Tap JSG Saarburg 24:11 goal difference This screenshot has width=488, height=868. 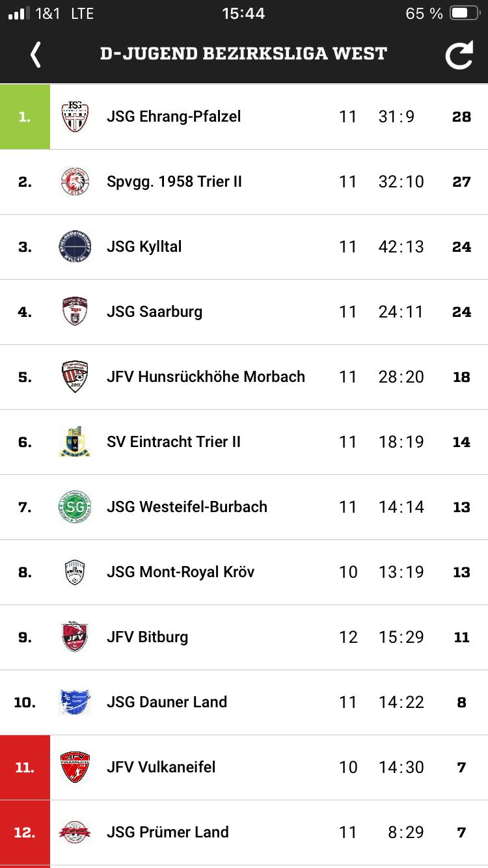[x=401, y=312]
